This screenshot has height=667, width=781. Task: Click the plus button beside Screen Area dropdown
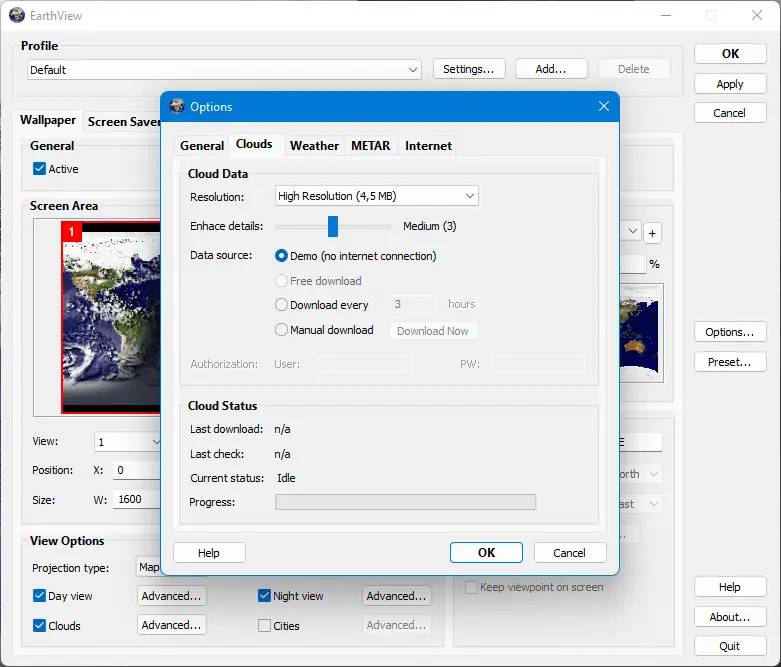tap(652, 233)
